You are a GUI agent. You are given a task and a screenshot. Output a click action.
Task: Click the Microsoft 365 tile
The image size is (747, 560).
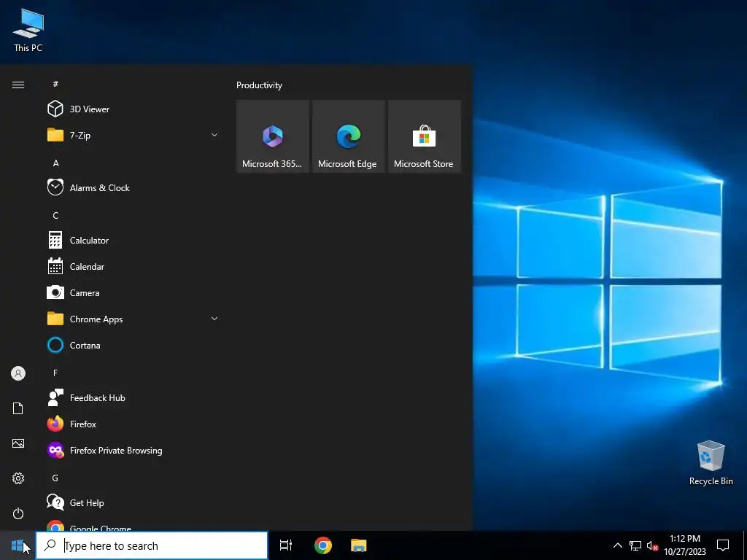pos(273,136)
